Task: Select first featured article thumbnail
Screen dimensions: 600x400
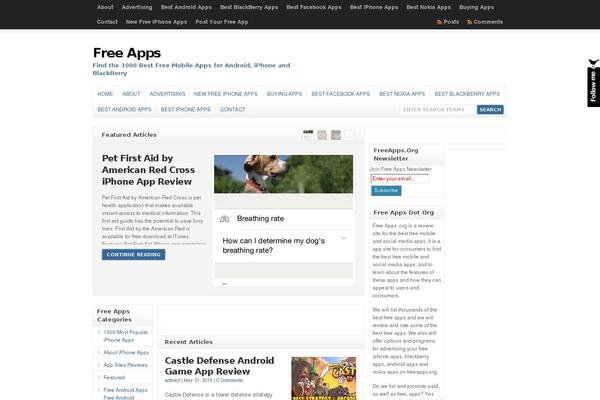Action: [x=308, y=135]
